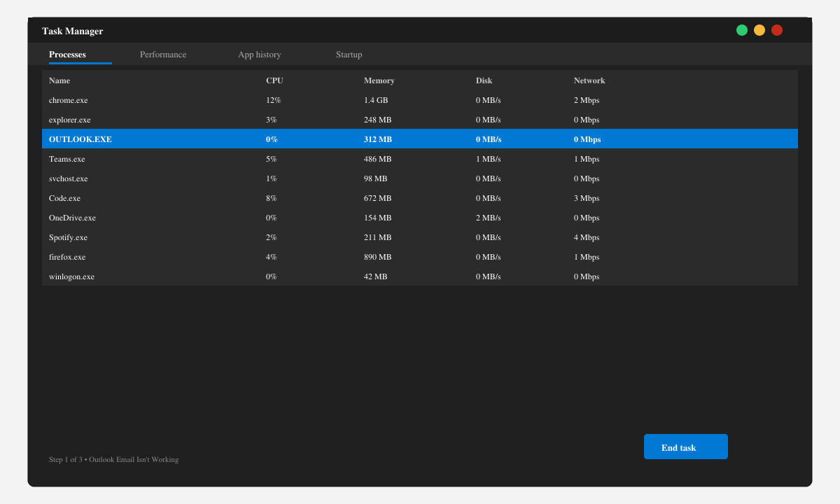Select the Processes tab
This screenshot has width=840, height=504.
coord(67,55)
